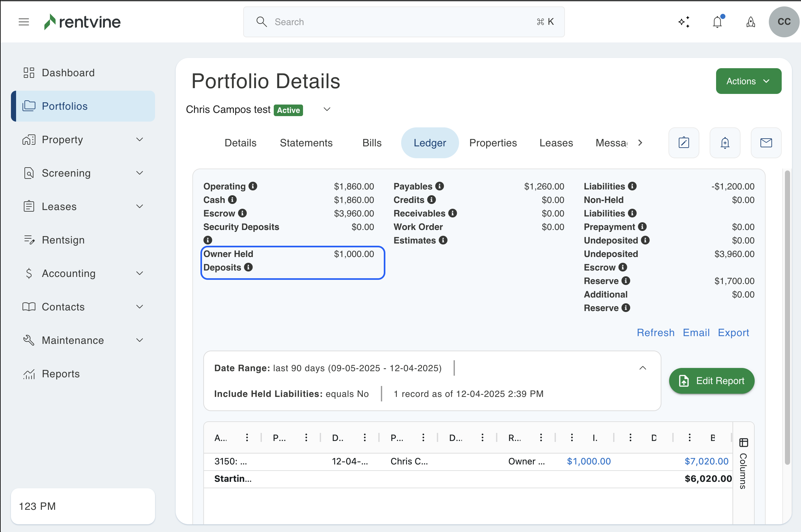Click the rocket launch icon
Image resolution: width=801 pixels, height=532 pixels.
(x=750, y=22)
